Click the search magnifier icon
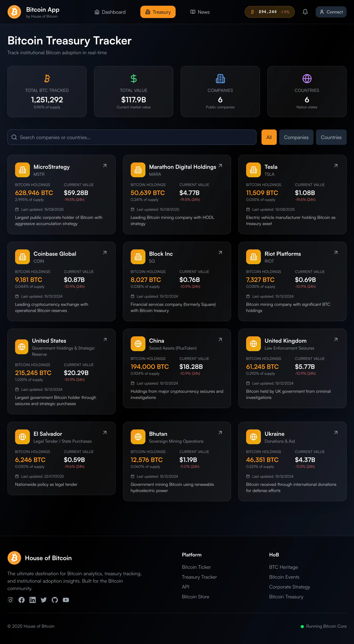This screenshot has height=644, width=354. tap(14, 137)
